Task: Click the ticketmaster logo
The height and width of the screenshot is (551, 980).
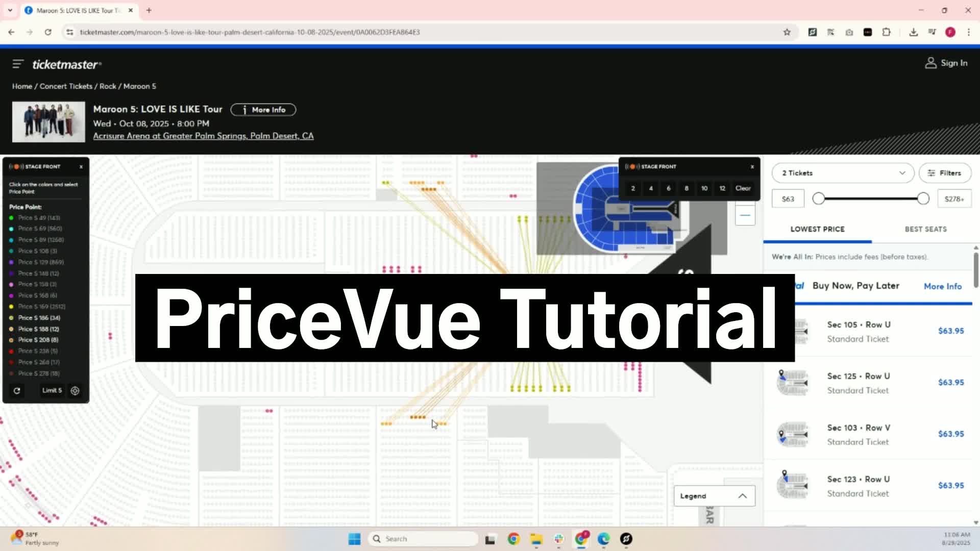Action: click(x=67, y=64)
